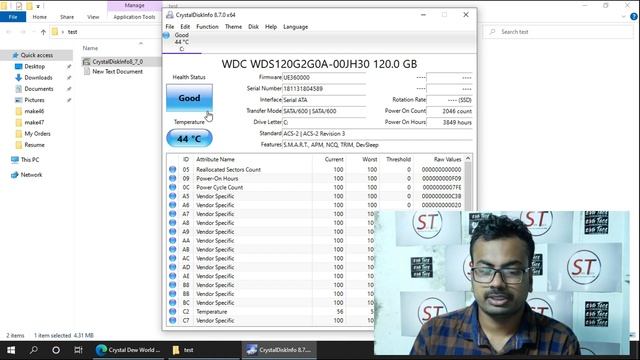The height and width of the screenshot is (360, 640).
Task: Click the Power On Hours value 3849 hours
Action: click(x=449, y=122)
